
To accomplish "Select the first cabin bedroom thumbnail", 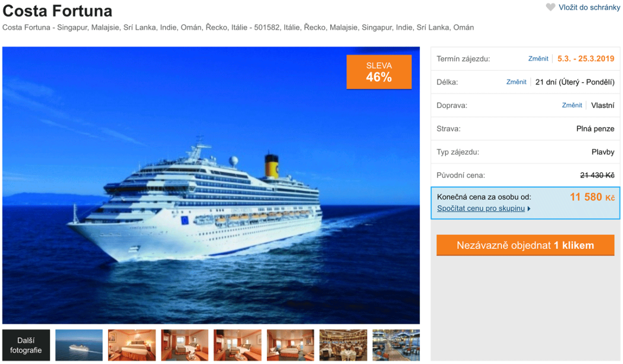I will coord(132,345).
